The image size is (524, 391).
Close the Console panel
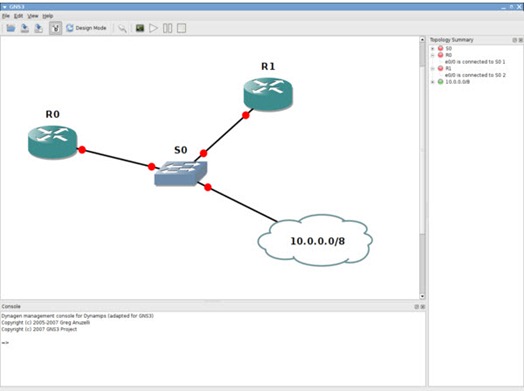[x=423, y=306]
